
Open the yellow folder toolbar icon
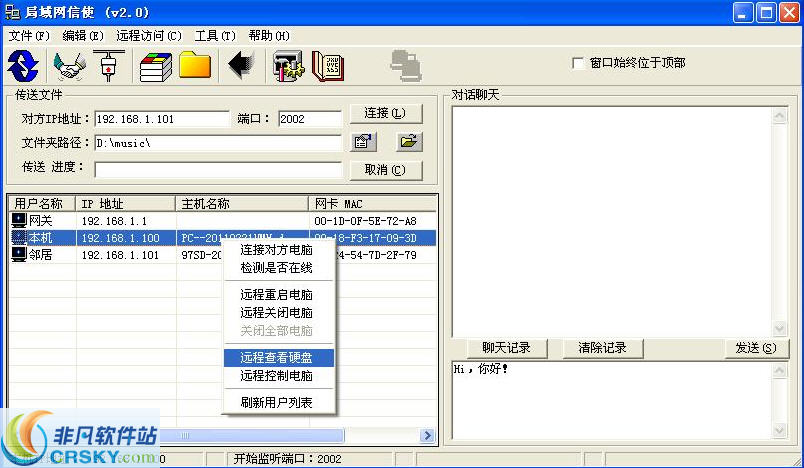(195, 65)
